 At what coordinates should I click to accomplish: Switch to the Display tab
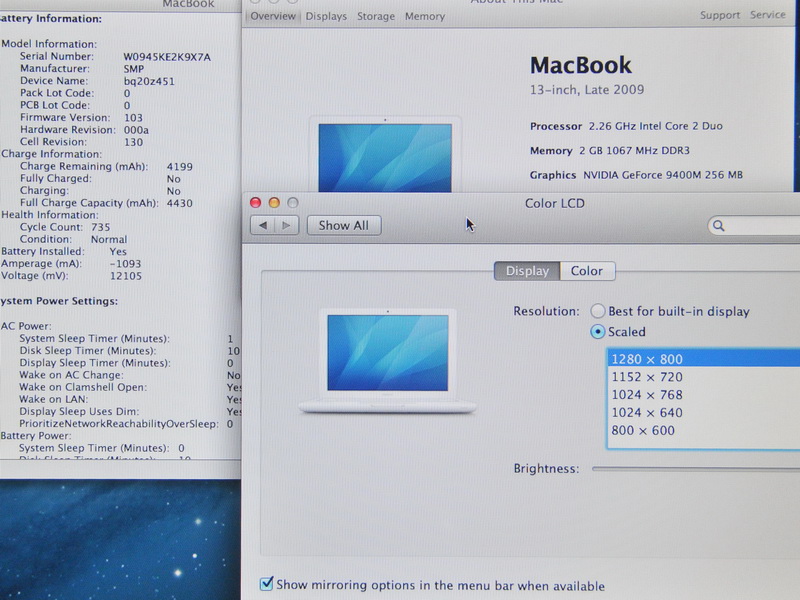coord(527,271)
